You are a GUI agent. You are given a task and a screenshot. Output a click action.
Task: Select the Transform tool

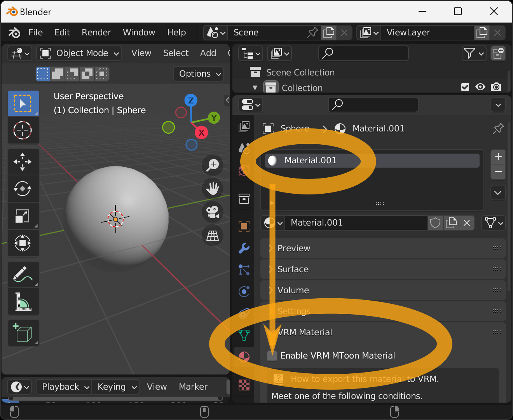point(23,243)
